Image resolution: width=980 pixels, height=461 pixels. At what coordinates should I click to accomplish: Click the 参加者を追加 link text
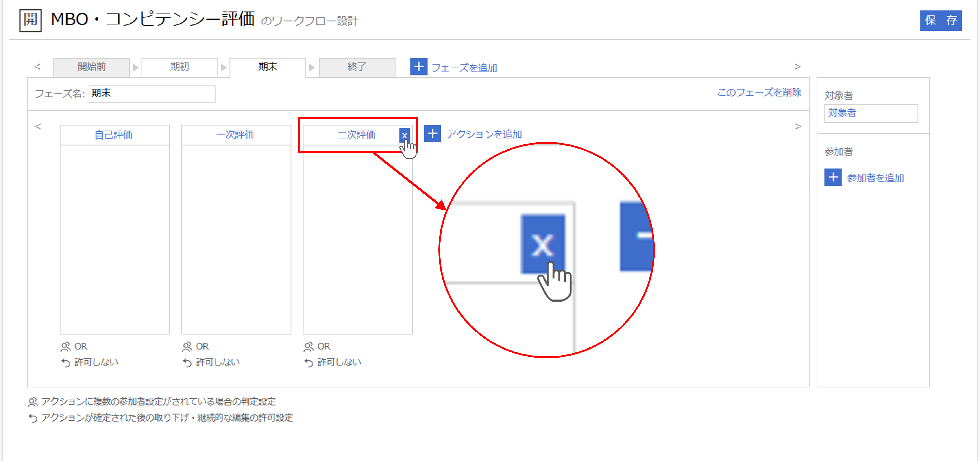click(875, 178)
